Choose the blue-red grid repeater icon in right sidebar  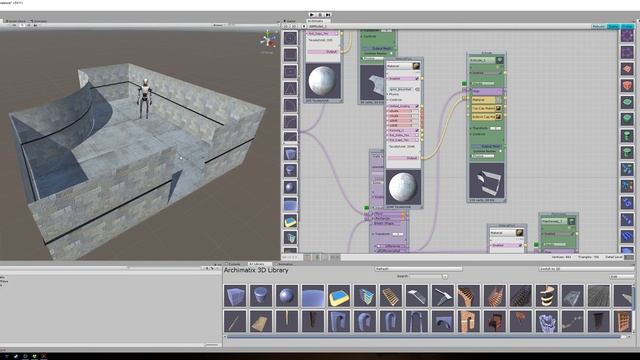(x=627, y=186)
